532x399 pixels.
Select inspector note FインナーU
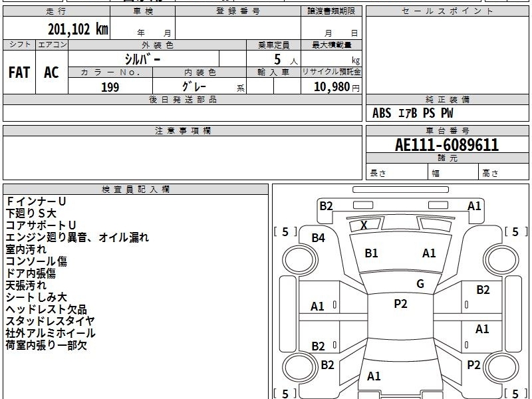click(x=36, y=201)
